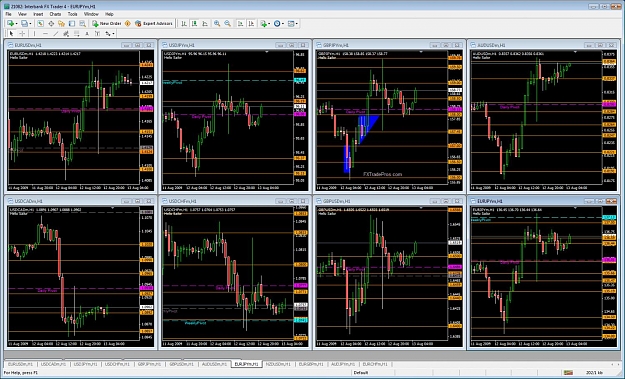Select the arrows drawing tool
The width and height of the screenshot is (625, 379).
click(x=108, y=33)
